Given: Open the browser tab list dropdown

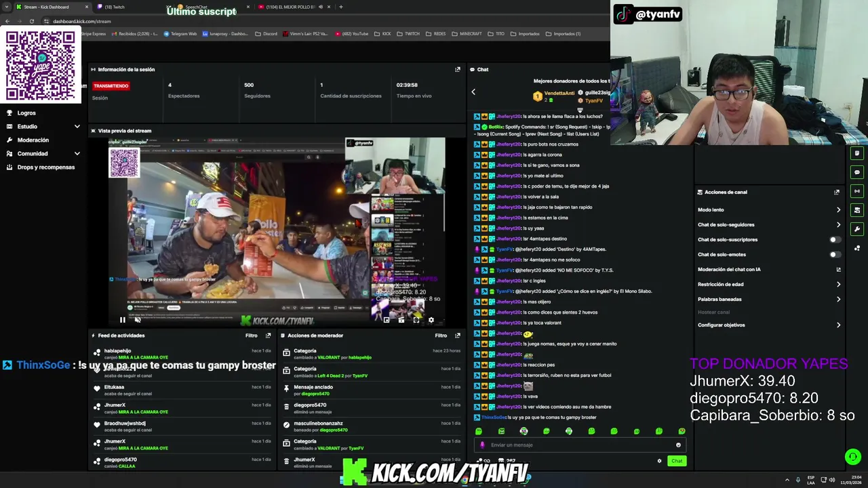Looking at the screenshot, I should coord(6,7).
